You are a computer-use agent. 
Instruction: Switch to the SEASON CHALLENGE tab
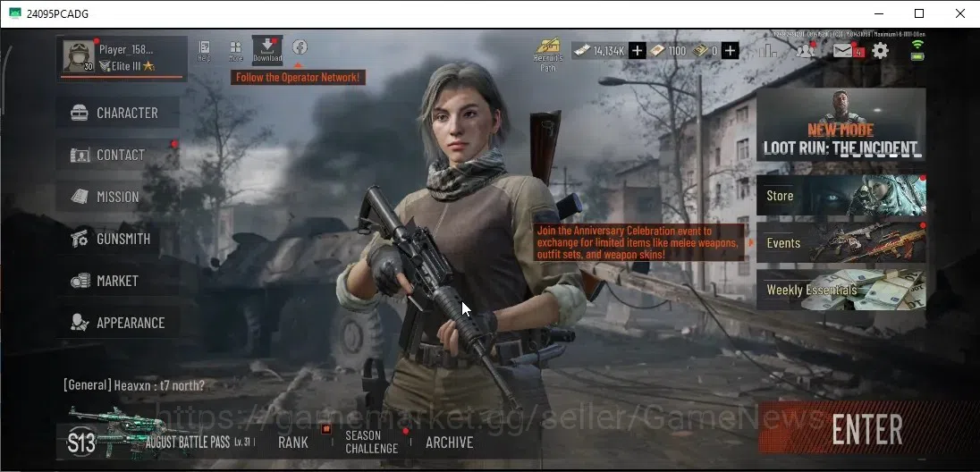coord(372,442)
